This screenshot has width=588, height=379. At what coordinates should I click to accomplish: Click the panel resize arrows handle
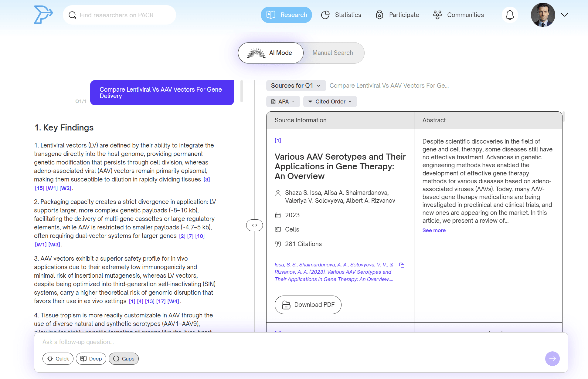point(254,225)
